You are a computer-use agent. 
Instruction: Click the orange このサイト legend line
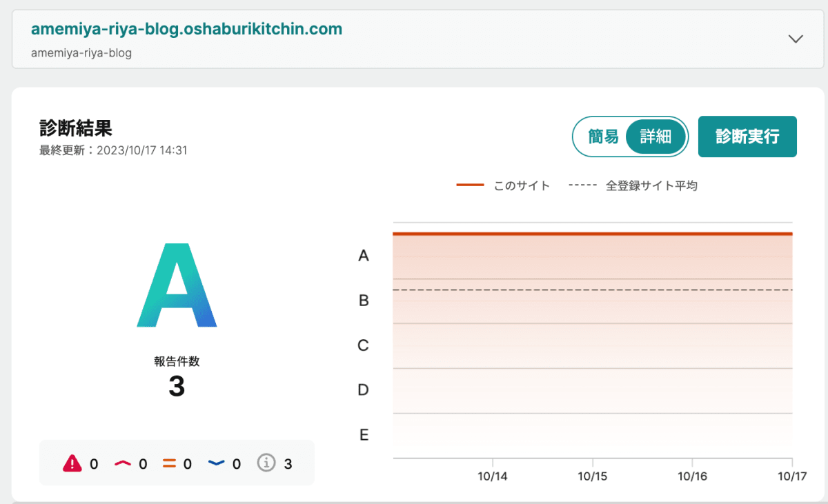[470, 185]
